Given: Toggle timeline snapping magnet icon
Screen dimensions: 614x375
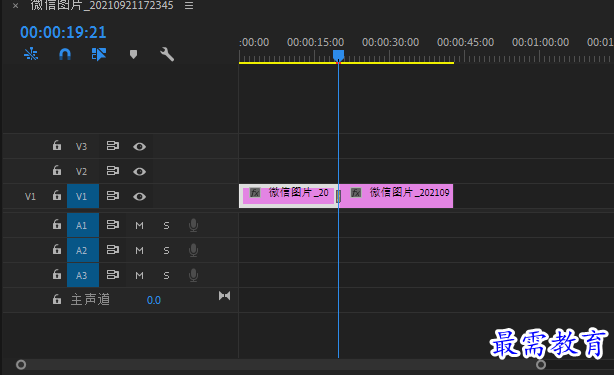Looking at the screenshot, I should (x=65, y=54).
